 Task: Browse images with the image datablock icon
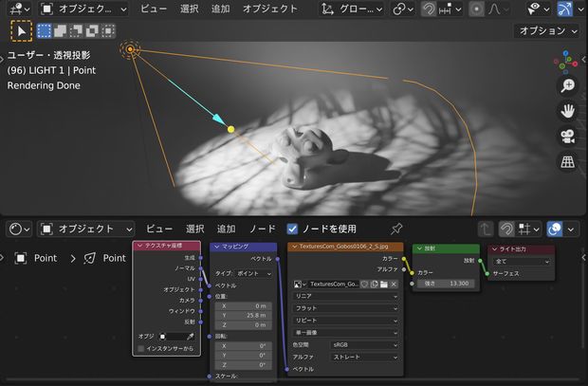(x=300, y=285)
